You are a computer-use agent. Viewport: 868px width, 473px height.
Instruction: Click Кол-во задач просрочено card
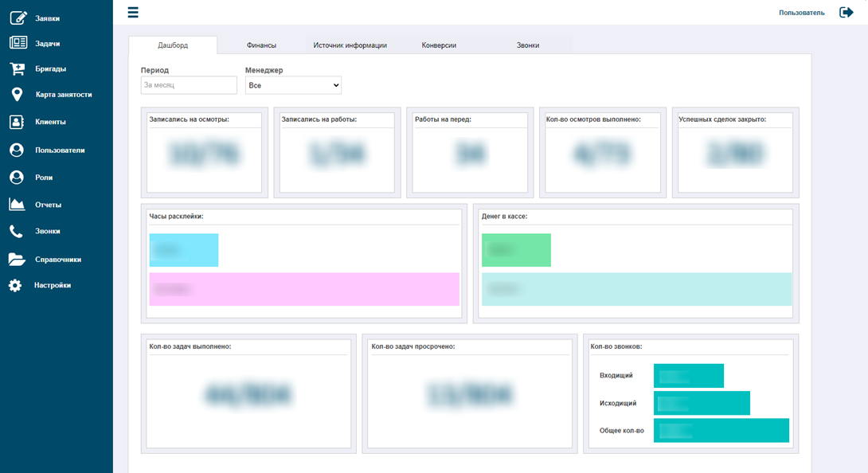(x=470, y=394)
